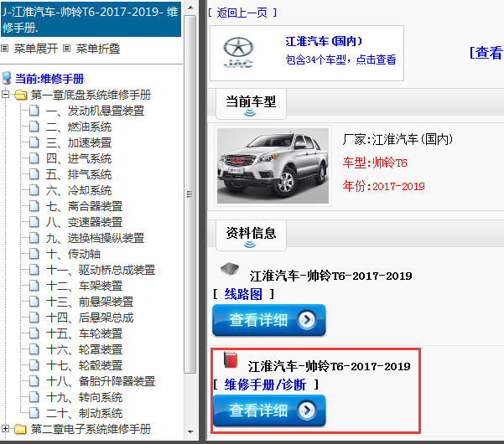Click the document icon beside 发动机悬置装置
This screenshot has height=444, width=504.
click(x=34, y=111)
